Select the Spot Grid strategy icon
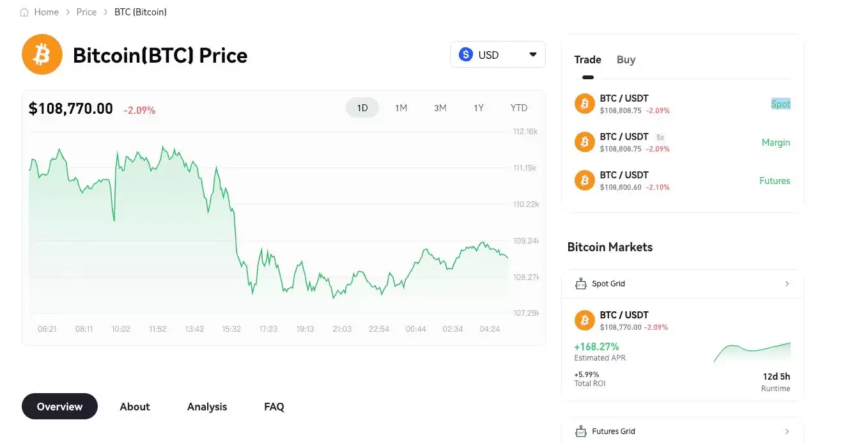The height and width of the screenshot is (443, 868). (580, 283)
